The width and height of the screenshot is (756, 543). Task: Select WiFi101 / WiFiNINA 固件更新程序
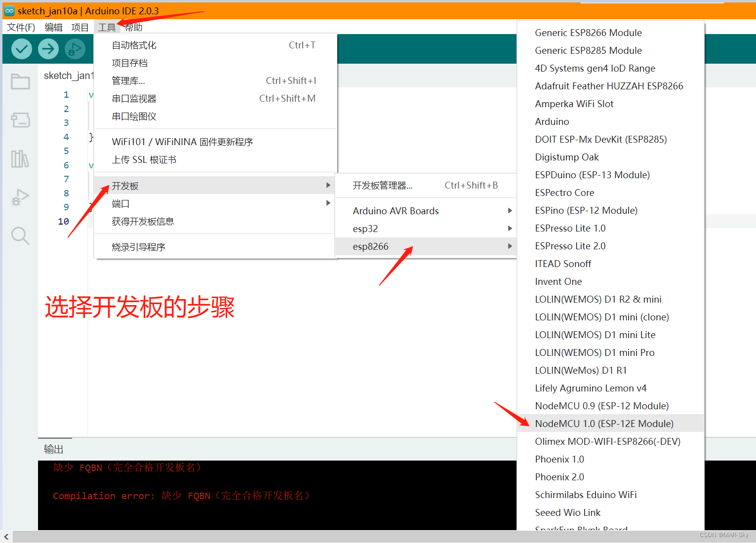[x=215, y=142]
